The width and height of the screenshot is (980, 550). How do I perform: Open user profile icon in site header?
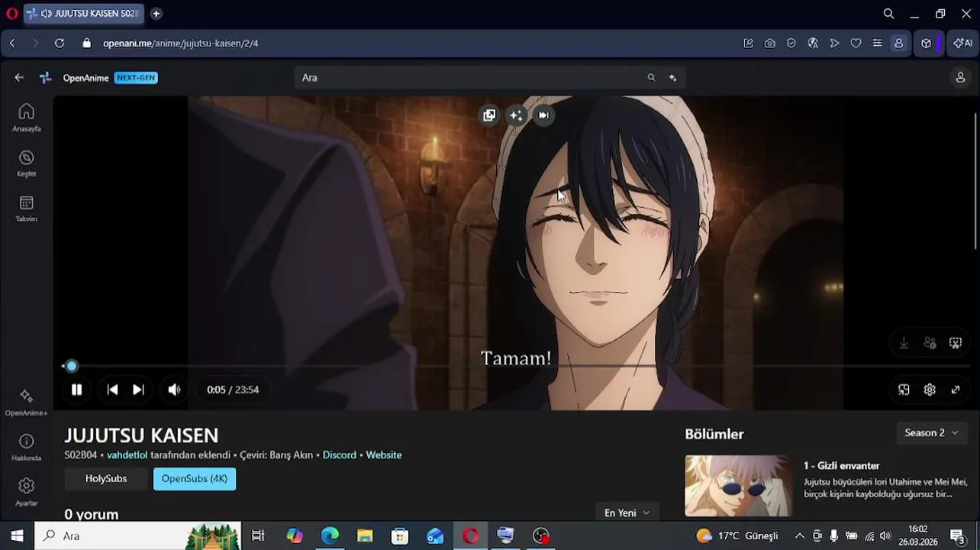click(960, 77)
